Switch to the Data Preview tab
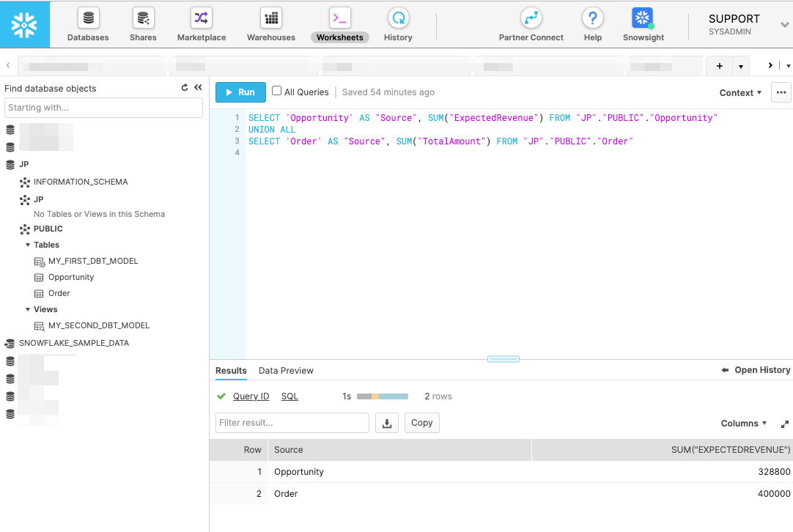793x532 pixels. [x=286, y=371]
